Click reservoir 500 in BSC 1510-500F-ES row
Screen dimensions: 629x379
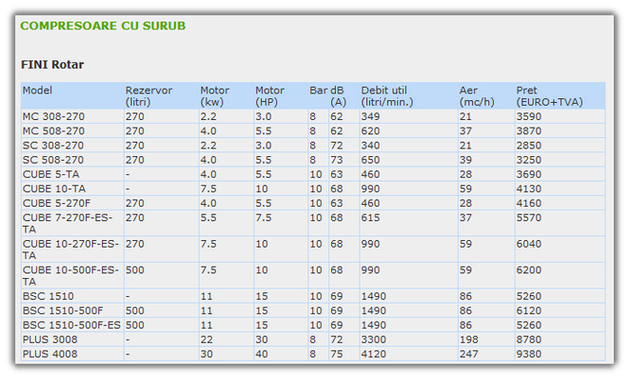tap(135, 325)
